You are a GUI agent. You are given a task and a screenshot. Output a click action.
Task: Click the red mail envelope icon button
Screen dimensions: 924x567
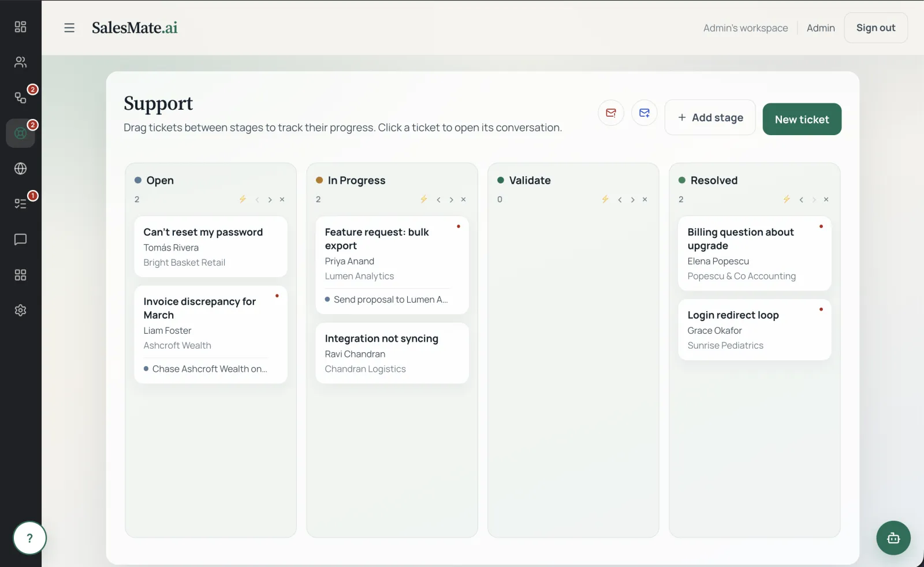[x=611, y=113]
